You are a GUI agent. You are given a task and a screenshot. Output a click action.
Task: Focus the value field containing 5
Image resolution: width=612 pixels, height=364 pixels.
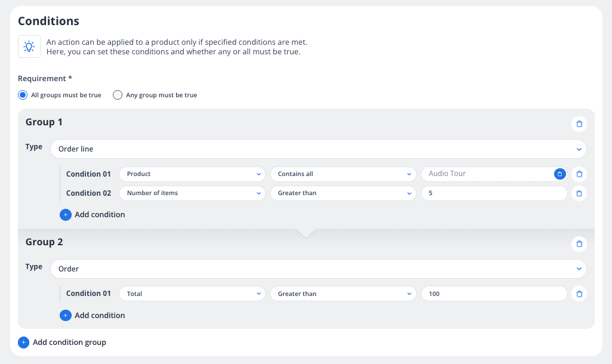pyautogui.click(x=494, y=193)
